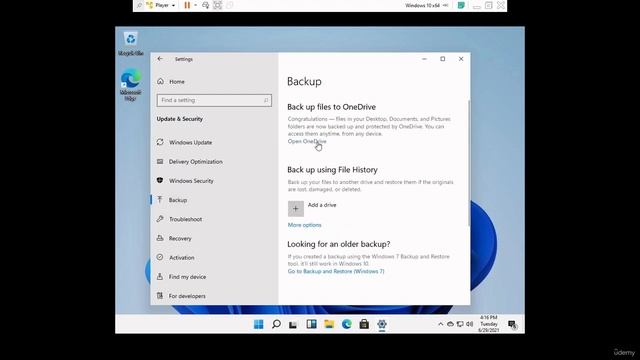Click VMware enter full screen icon
Screen dimensions: 640x360
click(218, 5)
